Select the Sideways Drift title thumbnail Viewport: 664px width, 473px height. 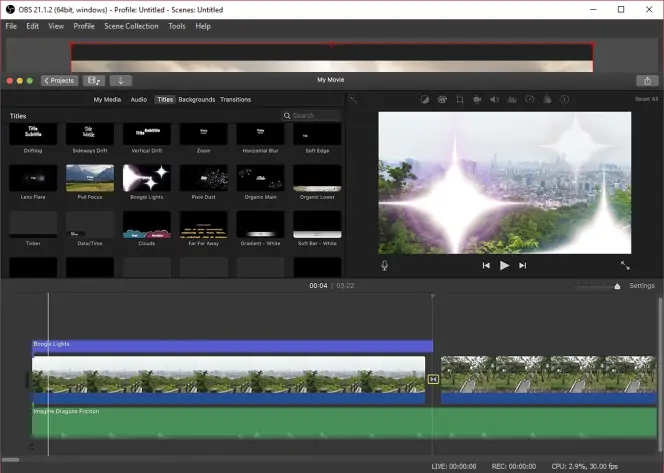coord(90,134)
